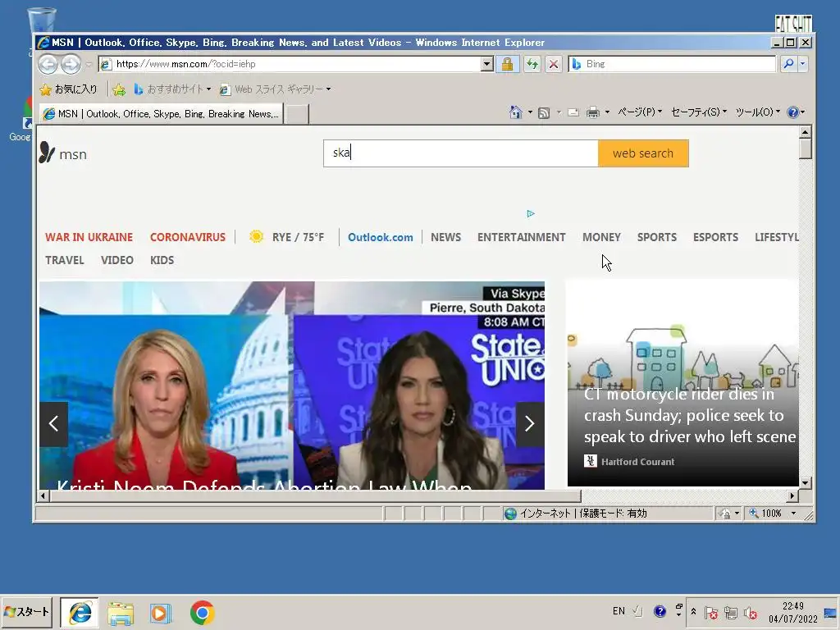Click horizontal scrollbar right arrow
This screenshot has width=840, height=630.
(x=792, y=496)
